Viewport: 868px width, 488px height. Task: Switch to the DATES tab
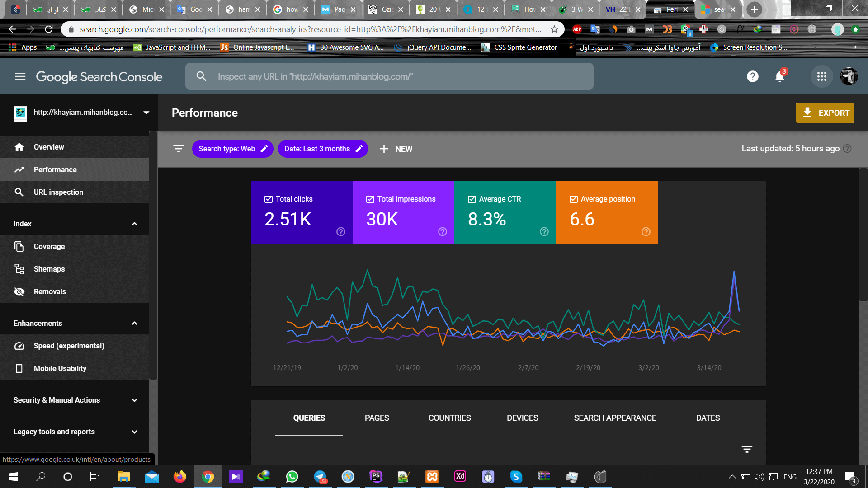[x=708, y=418]
